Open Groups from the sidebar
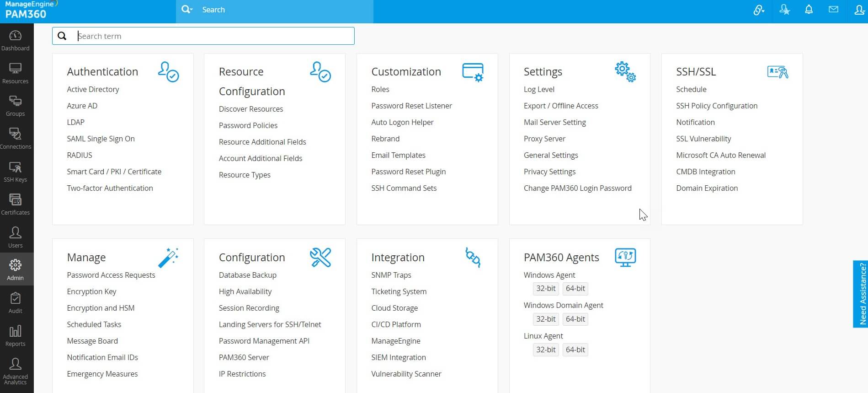Image resolution: width=868 pixels, height=393 pixels. pyautogui.click(x=16, y=106)
